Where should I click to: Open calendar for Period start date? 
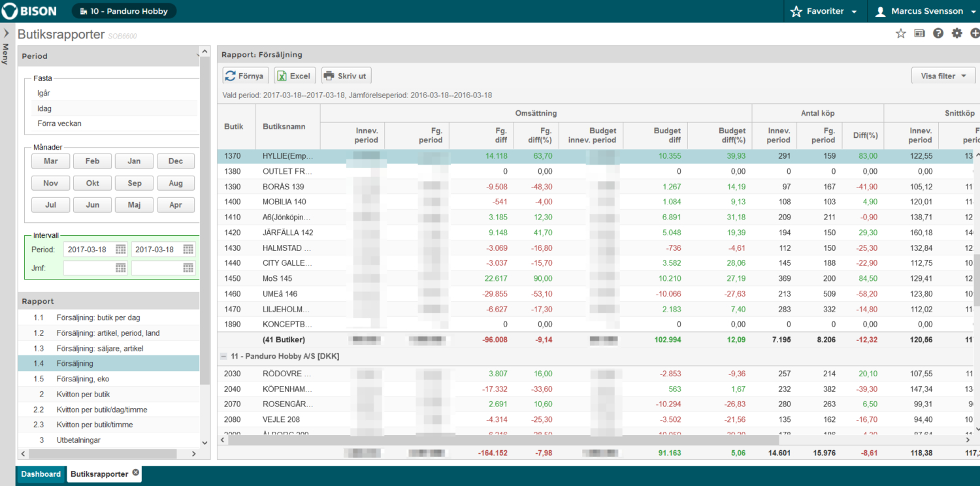pos(121,250)
